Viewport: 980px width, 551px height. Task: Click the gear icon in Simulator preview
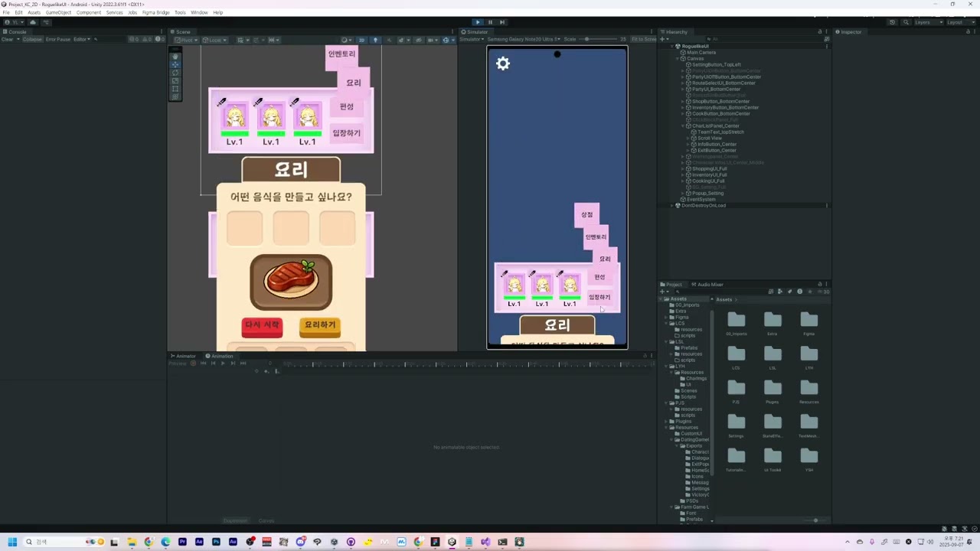[503, 64]
